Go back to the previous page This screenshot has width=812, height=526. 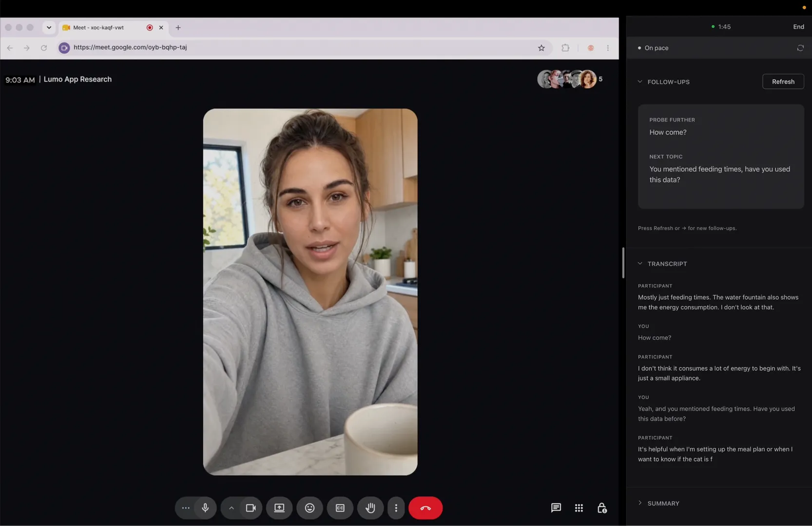(10, 48)
